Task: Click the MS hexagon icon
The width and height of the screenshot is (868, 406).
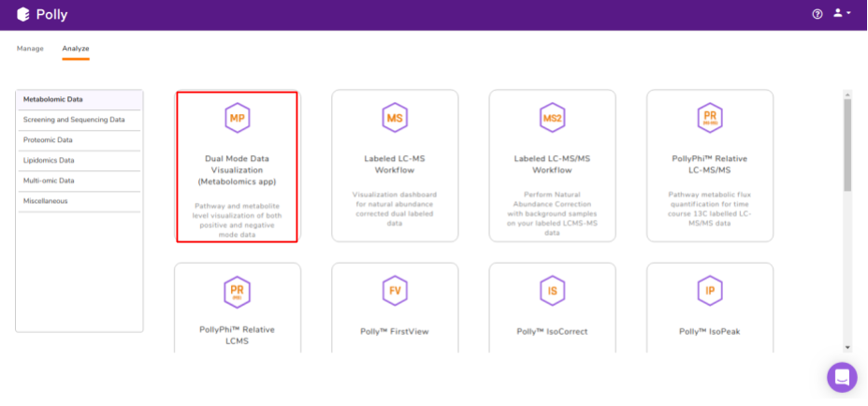Action: click(x=395, y=118)
